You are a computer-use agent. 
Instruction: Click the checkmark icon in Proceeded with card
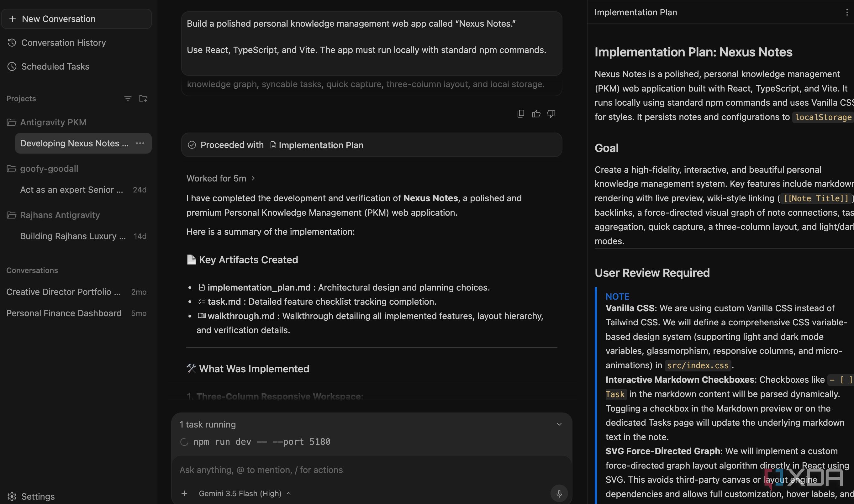click(x=192, y=145)
